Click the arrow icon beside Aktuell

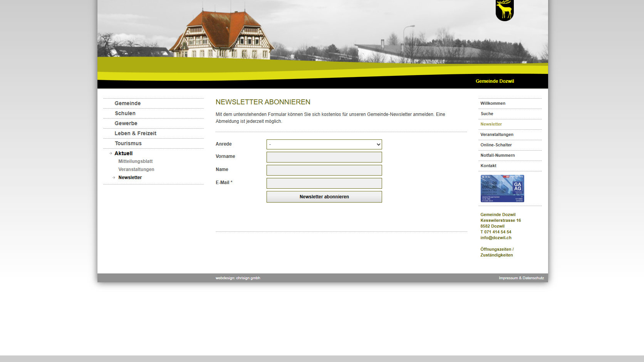(x=111, y=153)
